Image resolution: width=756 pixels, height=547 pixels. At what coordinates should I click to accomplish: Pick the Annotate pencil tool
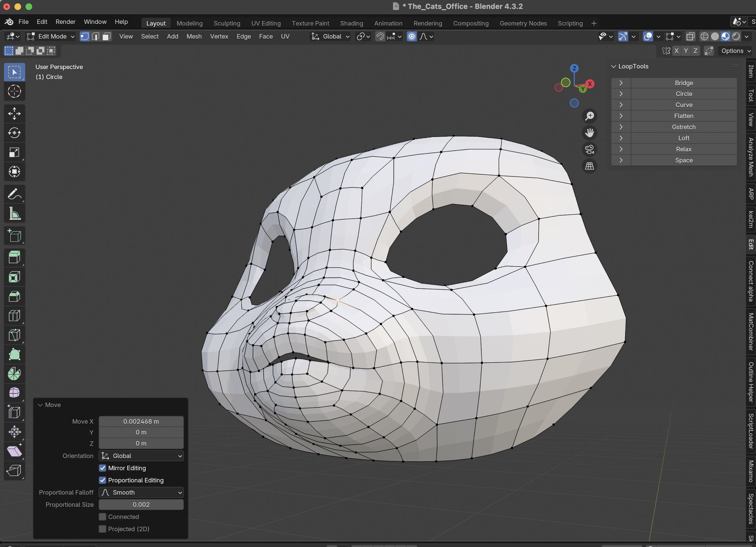click(14, 194)
